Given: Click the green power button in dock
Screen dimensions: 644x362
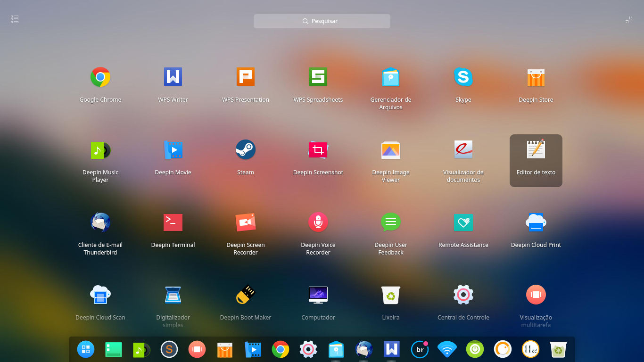Looking at the screenshot, I should [475, 349].
